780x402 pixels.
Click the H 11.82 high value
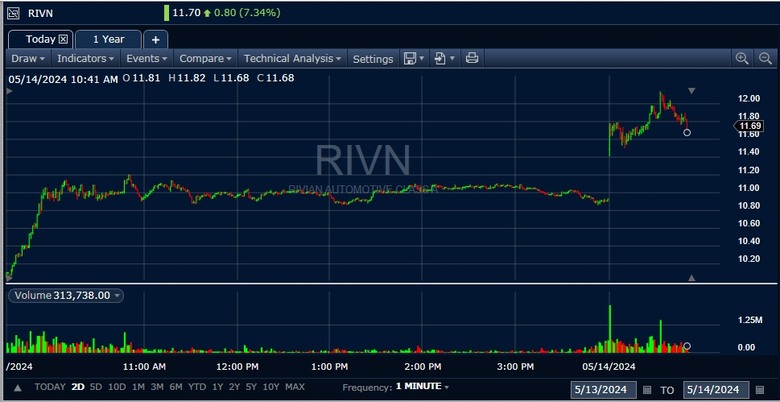coord(187,78)
